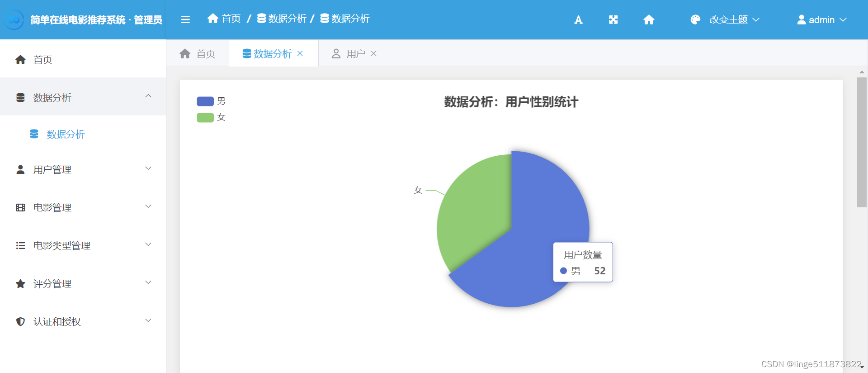The height and width of the screenshot is (373, 868).
Task: Click the blue 数据分析 submenu icon
Action: pos(34,134)
